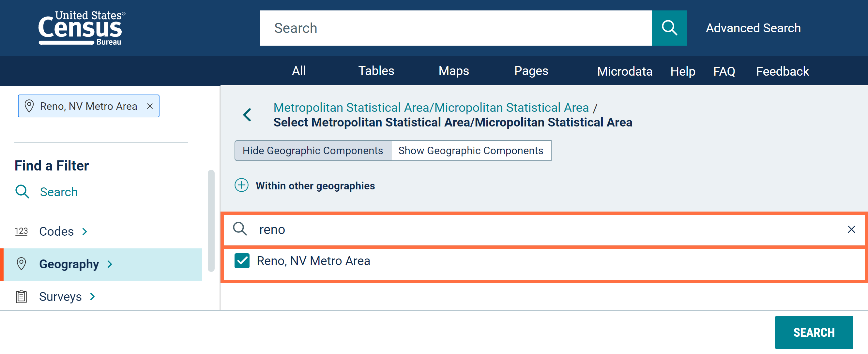Open the All results tab
Image resolution: width=868 pixels, height=354 pixels.
298,71
